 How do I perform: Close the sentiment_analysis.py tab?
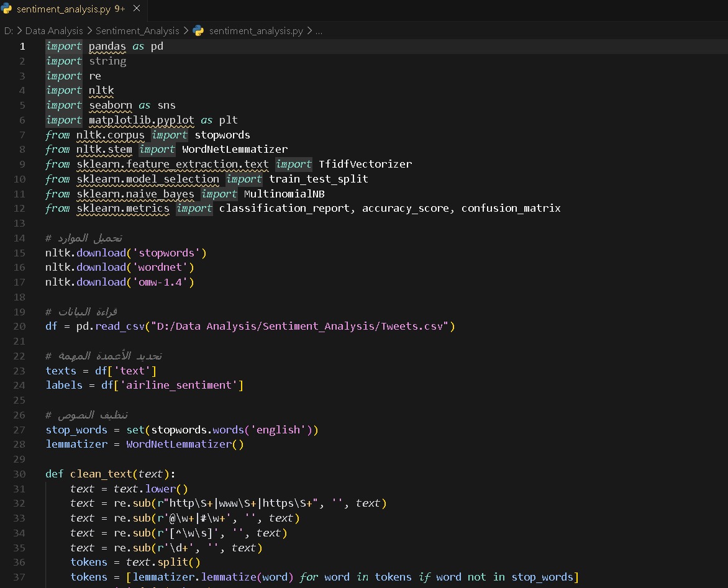(137, 9)
